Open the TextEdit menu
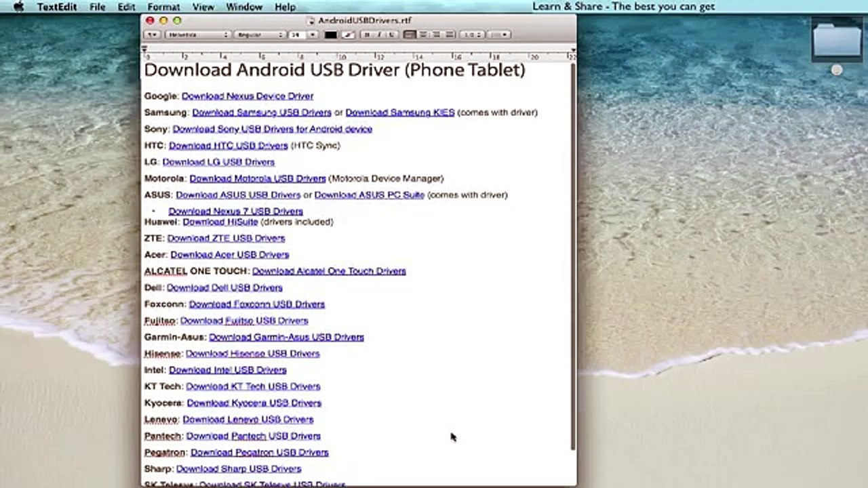The image size is (868, 488). point(56,7)
